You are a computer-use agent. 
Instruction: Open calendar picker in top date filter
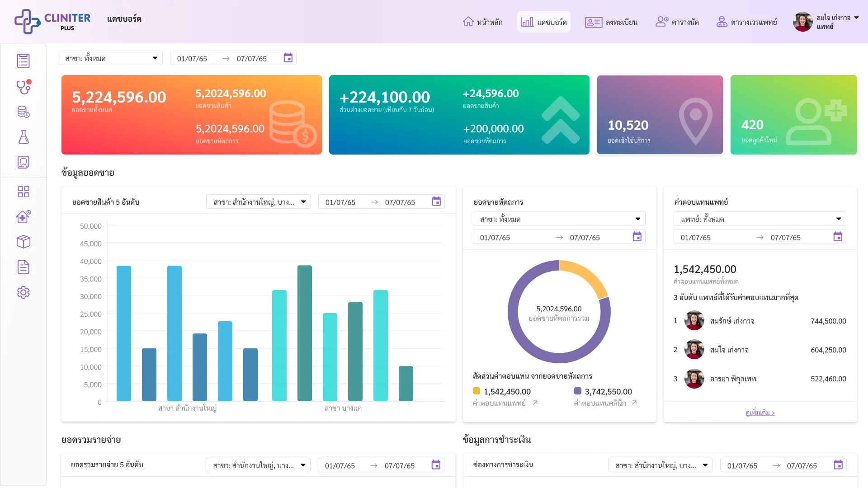point(288,58)
